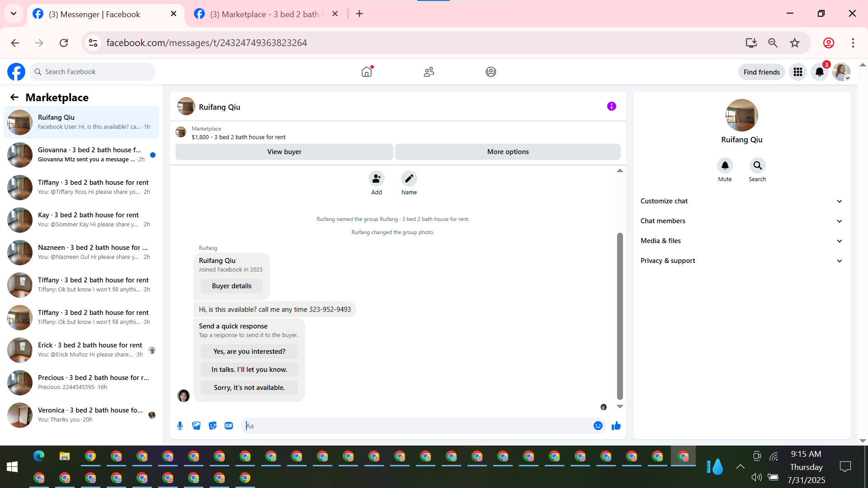Expand Media & files section

pos(741,241)
